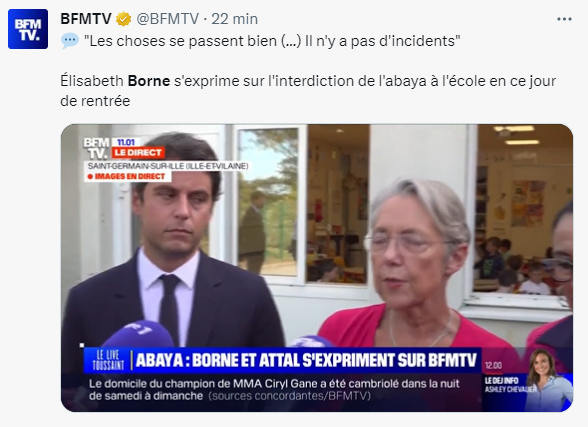Screen dimensions: 588x427
Task: Click the speech bubble emoji
Action: pyautogui.click(x=70, y=41)
